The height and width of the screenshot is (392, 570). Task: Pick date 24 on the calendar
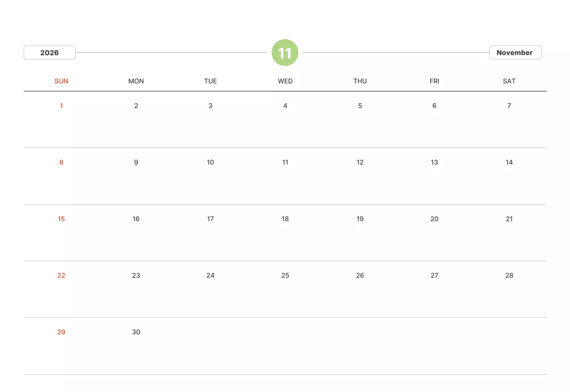coord(210,275)
